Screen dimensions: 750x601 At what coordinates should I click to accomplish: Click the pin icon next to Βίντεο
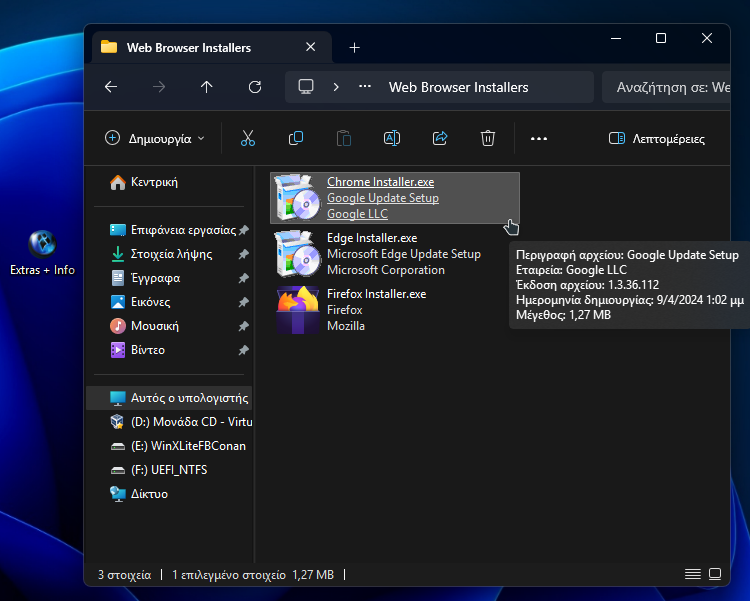pyautogui.click(x=244, y=350)
